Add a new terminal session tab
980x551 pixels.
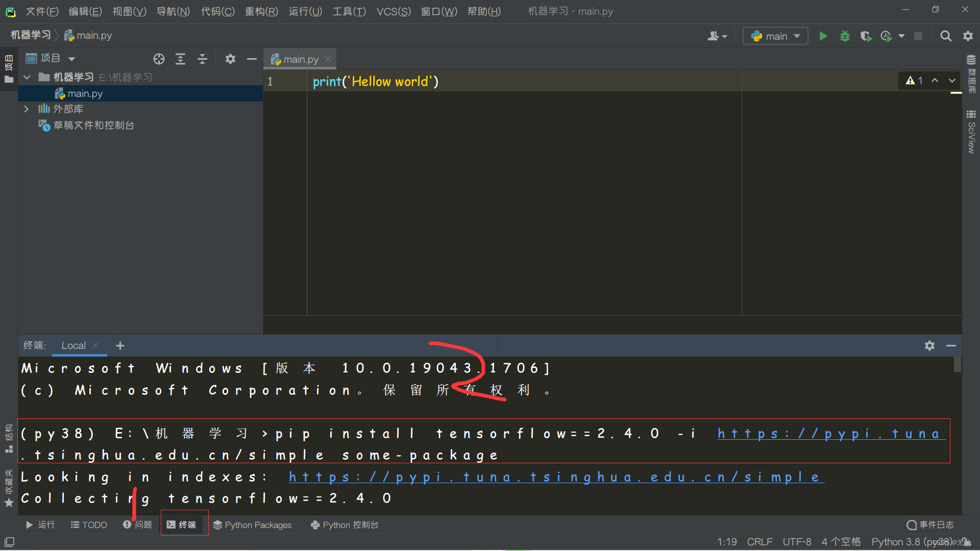pyautogui.click(x=120, y=345)
